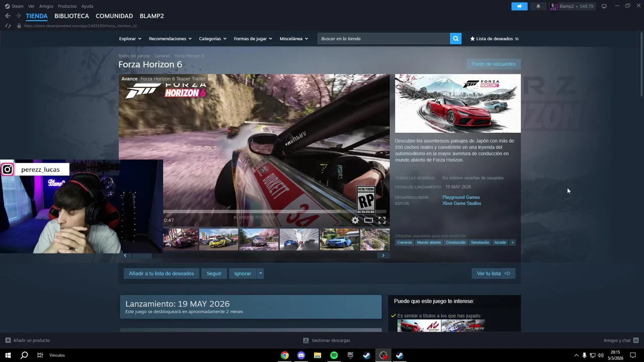The image size is (644, 362).
Task: Open the taskbar volume control
Action: (x=601, y=355)
